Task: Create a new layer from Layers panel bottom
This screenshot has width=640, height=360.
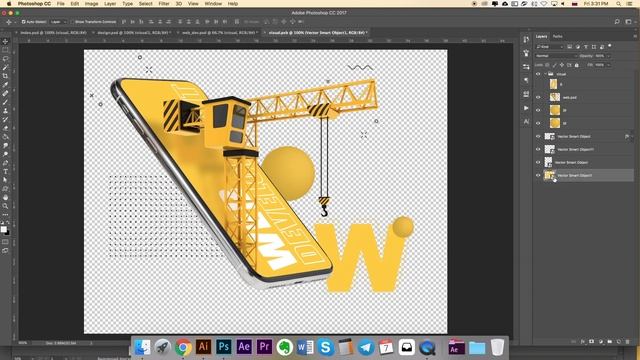Action: [619, 341]
